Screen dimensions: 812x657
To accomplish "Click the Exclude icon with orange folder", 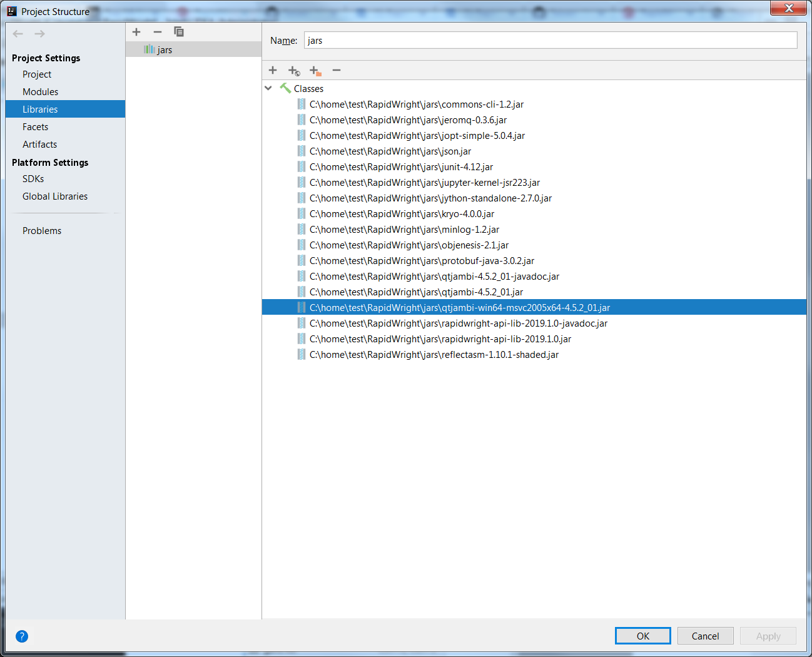I will tap(315, 71).
